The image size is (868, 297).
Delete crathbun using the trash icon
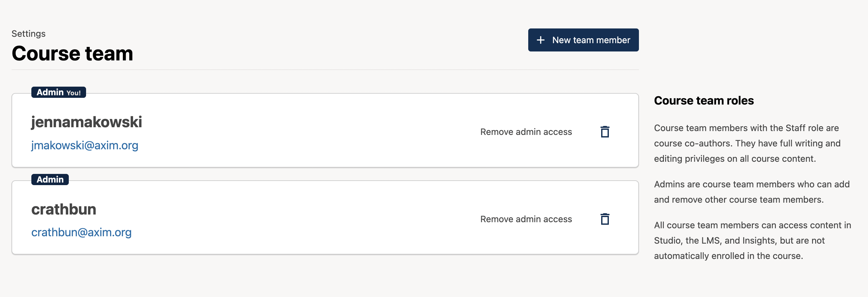(605, 219)
